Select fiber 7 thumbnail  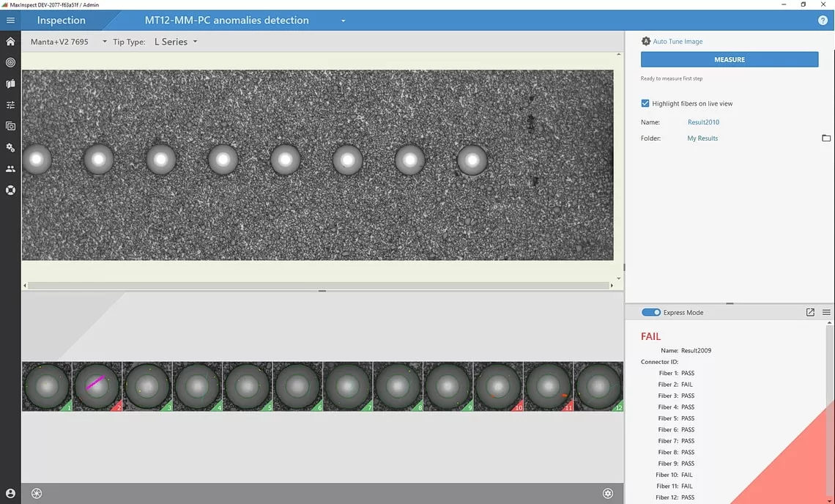coord(348,386)
